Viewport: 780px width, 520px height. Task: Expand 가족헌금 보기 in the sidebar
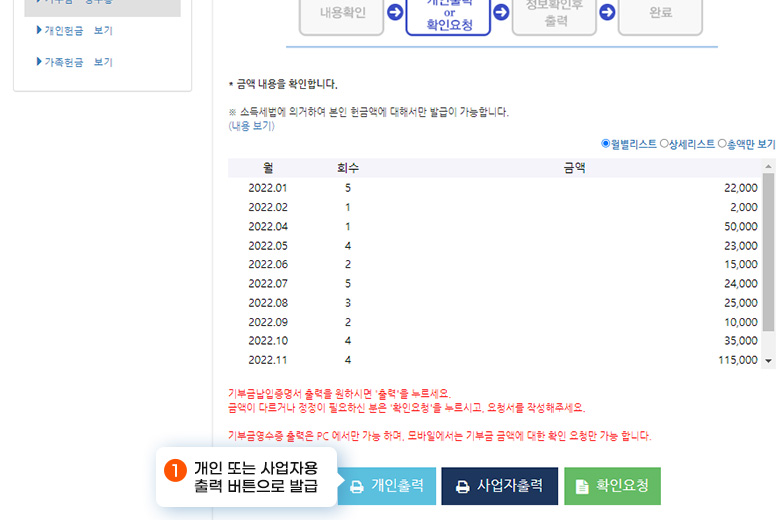point(74,62)
